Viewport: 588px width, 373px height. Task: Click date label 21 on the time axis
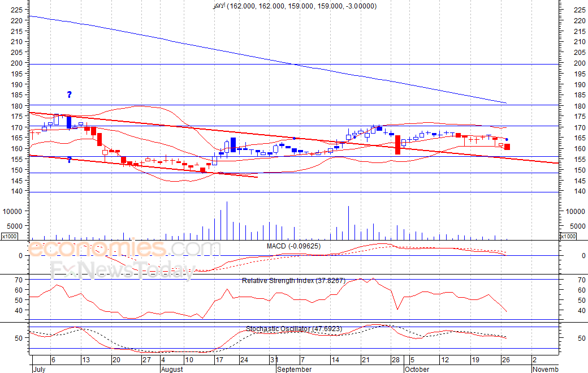click(366, 360)
